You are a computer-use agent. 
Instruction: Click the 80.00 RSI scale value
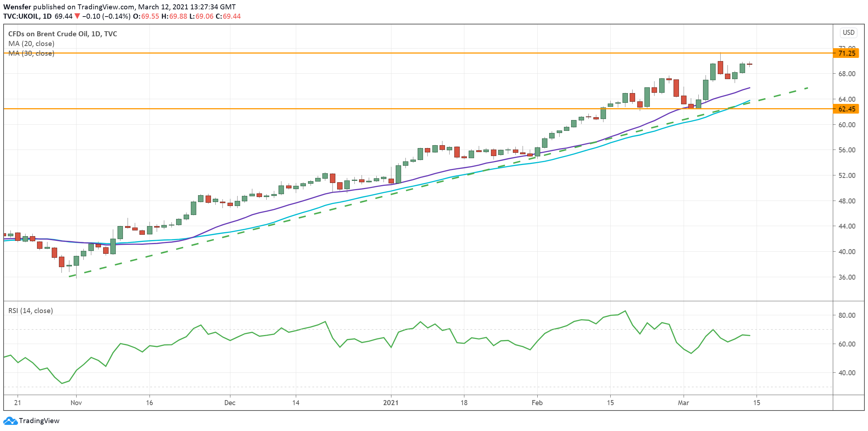[847, 315]
